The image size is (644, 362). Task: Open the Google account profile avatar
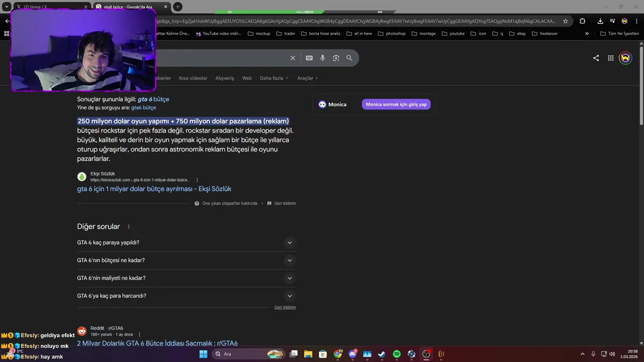[625, 58]
